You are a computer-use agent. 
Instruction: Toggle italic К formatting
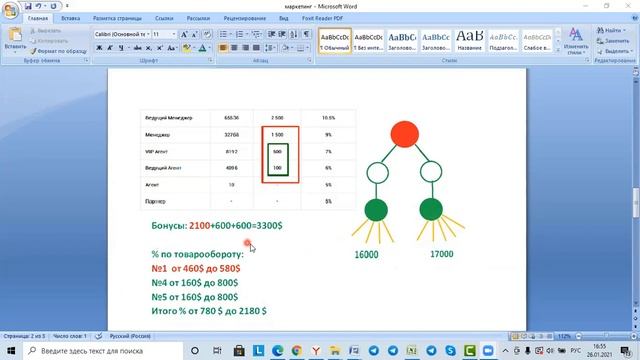click(110, 48)
